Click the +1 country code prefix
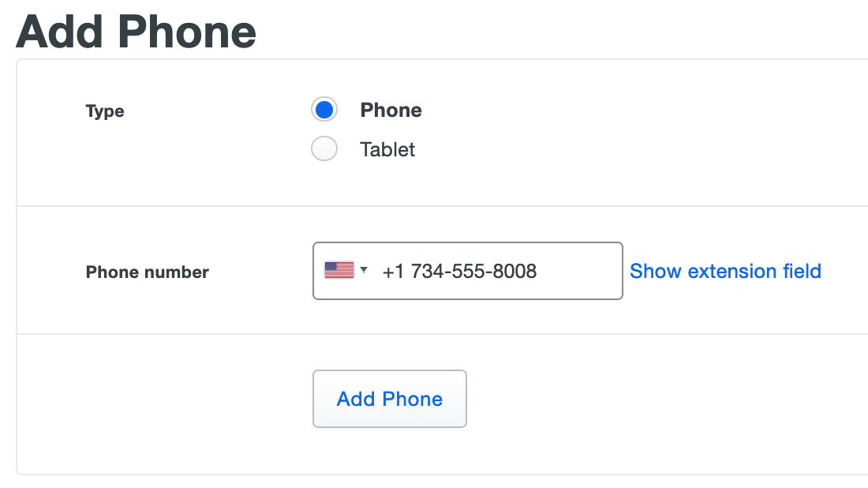The image size is (868, 488). pyautogui.click(x=392, y=272)
